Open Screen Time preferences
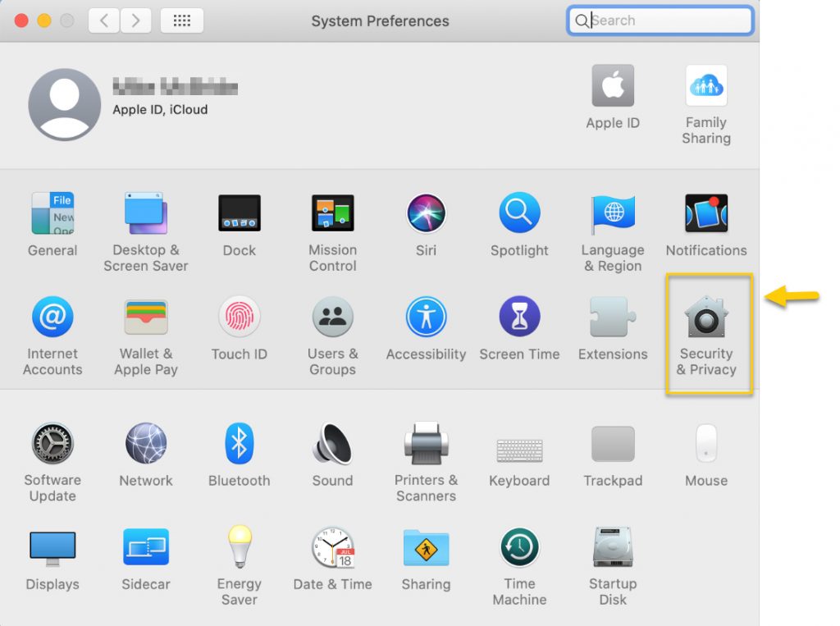This screenshot has height=626, width=840. tap(519, 318)
